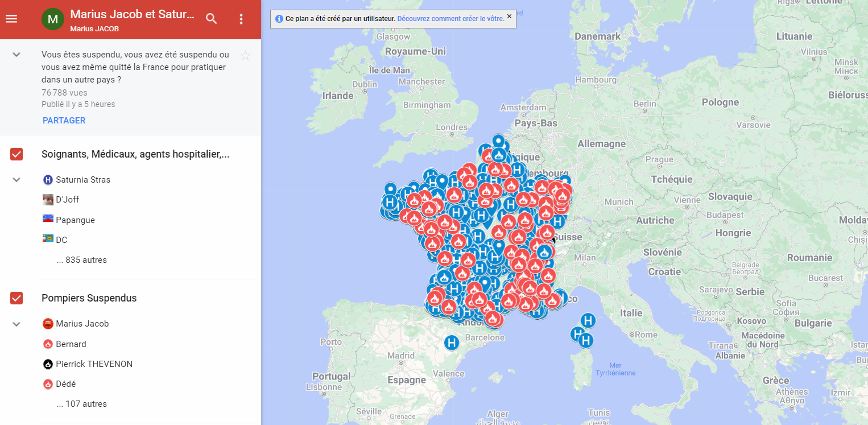Select the blue H marker near Barcelona
The height and width of the screenshot is (425, 868).
[x=452, y=343]
